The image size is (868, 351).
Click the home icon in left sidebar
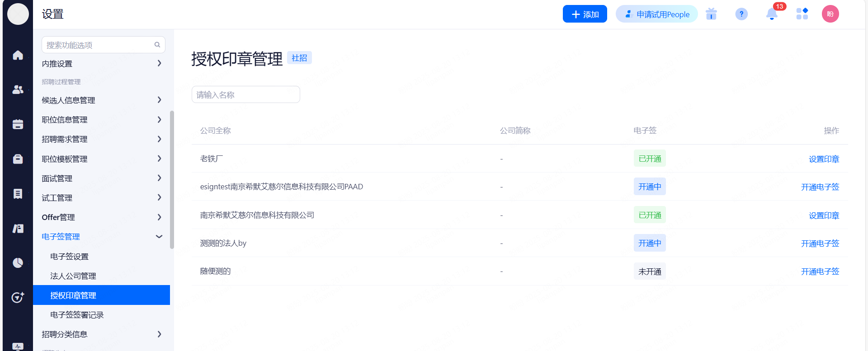click(x=18, y=55)
